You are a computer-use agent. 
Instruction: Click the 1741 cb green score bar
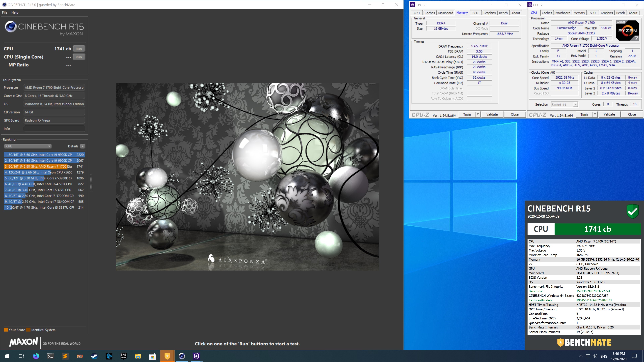598,229
